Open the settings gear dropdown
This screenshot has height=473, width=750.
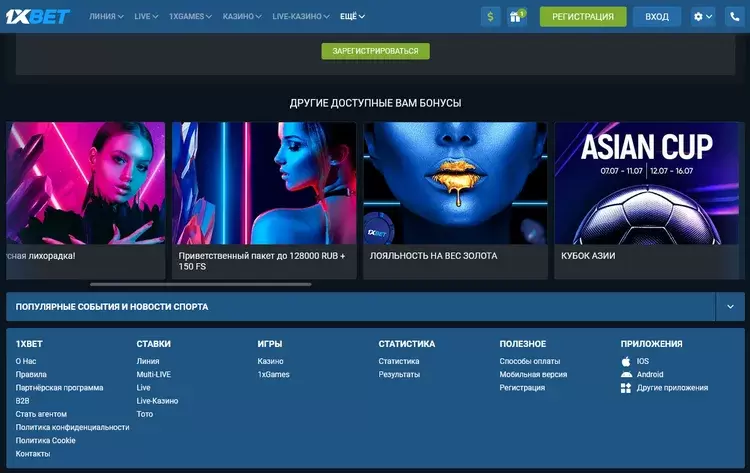(703, 17)
